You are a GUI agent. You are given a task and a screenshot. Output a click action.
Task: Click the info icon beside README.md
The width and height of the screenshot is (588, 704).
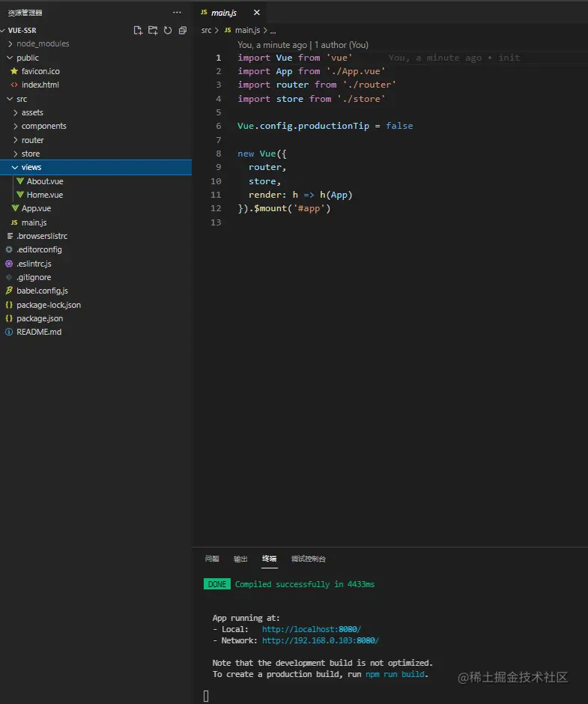[8, 332]
